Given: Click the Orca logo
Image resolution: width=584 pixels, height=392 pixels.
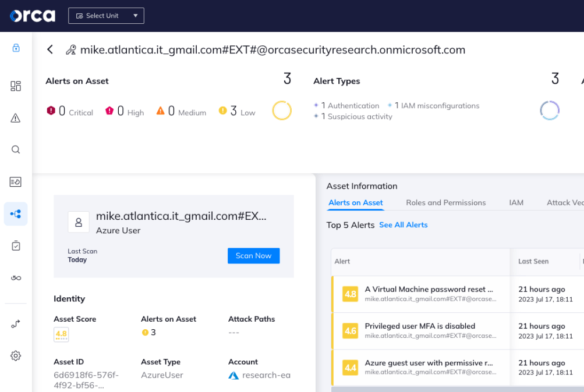Looking at the screenshot, I should tap(33, 16).
